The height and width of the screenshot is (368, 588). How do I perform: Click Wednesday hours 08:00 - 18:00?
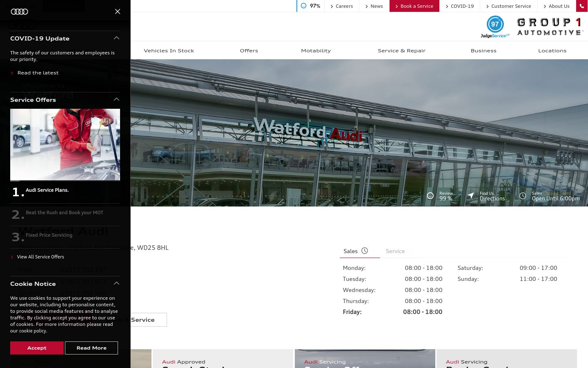tap(423, 290)
